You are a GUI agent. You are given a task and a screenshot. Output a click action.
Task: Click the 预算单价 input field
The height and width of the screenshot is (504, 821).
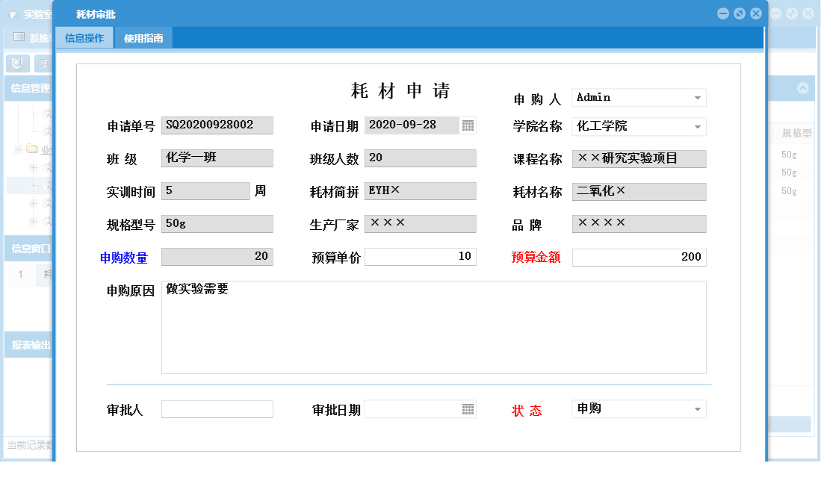pos(418,256)
